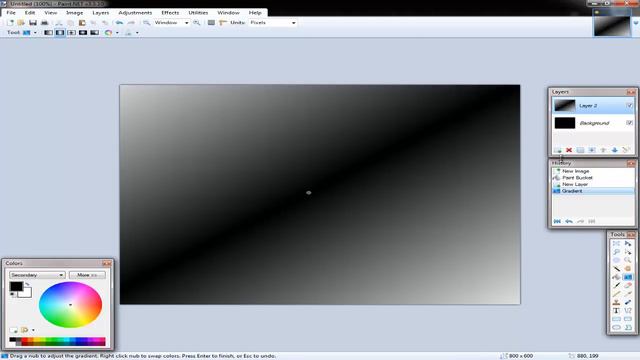Toggle visibility checkbox of Layer 2

point(629,106)
